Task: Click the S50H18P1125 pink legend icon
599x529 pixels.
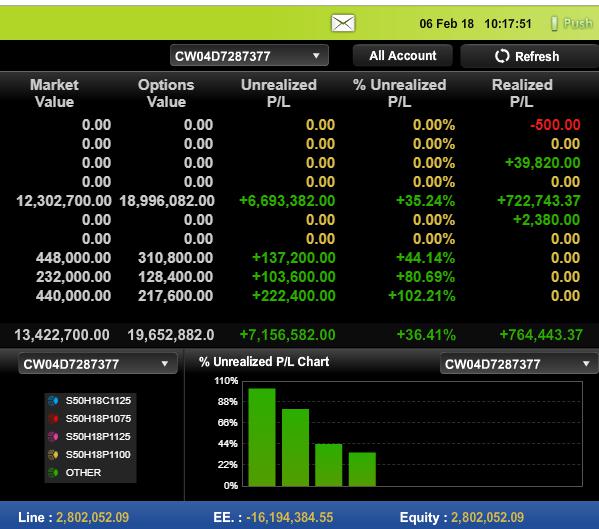Action: 53,437
